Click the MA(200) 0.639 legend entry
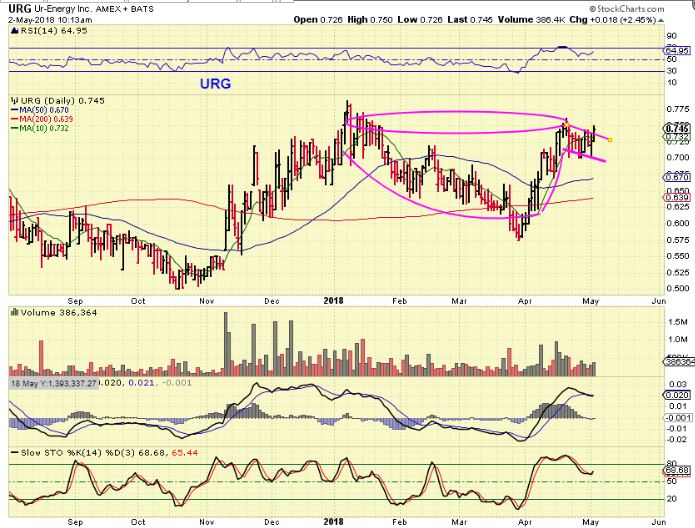Viewport: 695px width, 528px height. point(46,119)
